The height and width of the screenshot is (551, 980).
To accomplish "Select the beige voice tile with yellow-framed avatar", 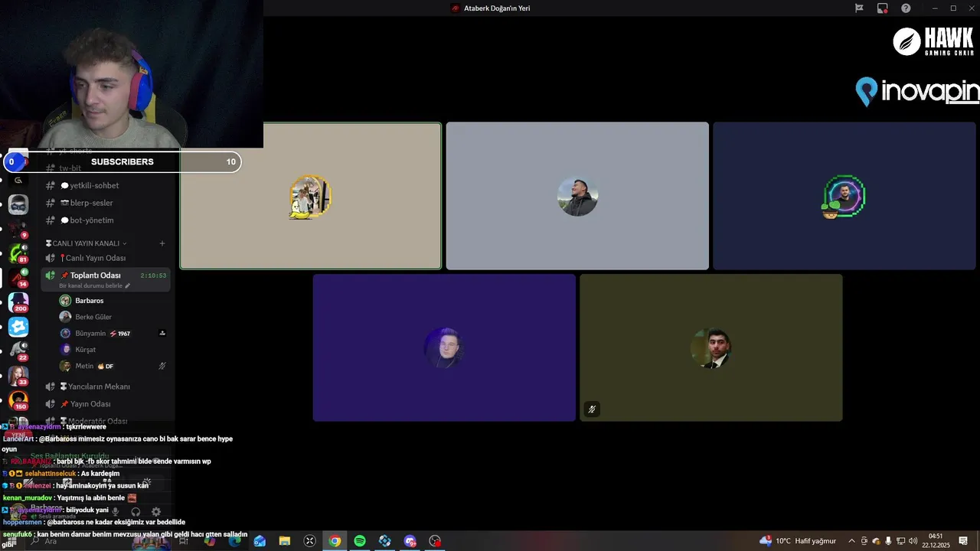I will click(310, 196).
